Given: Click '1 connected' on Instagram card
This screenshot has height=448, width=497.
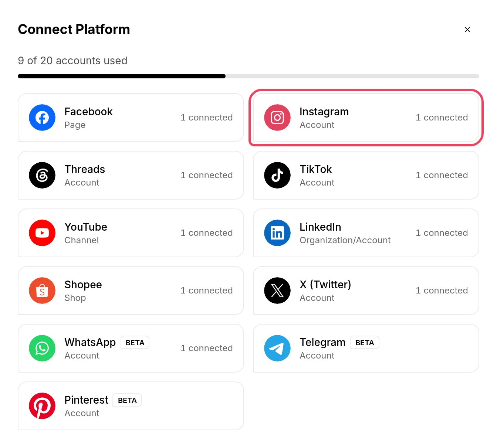Looking at the screenshot, I should click(442, 118).
